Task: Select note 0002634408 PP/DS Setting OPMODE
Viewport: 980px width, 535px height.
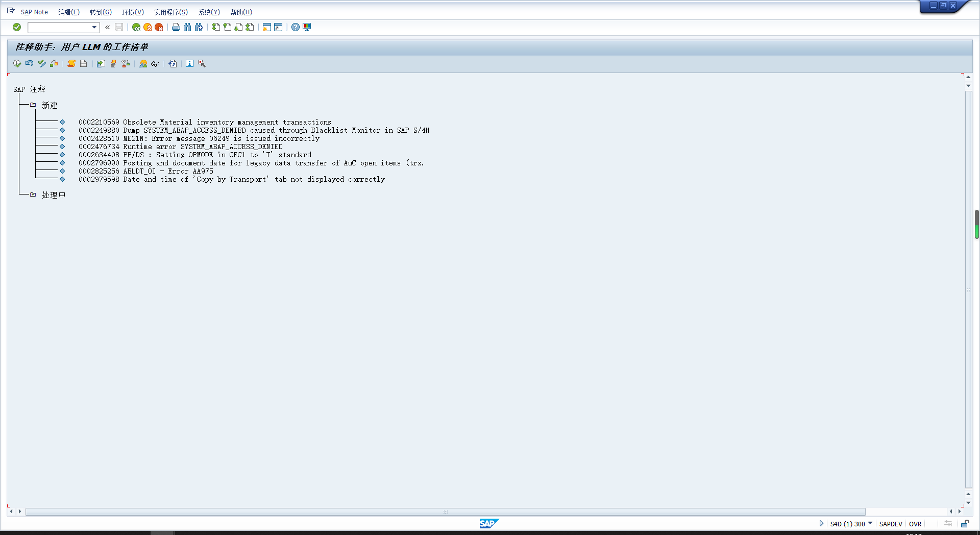Action: tap(195, 155)
